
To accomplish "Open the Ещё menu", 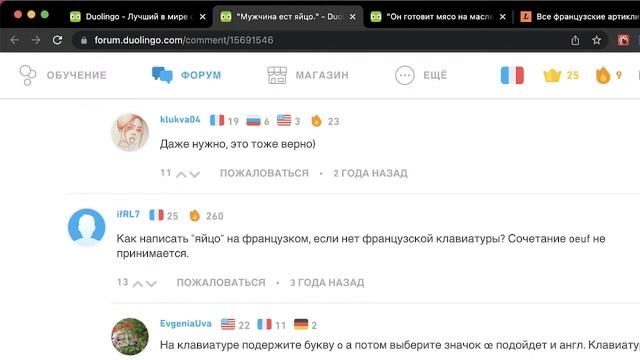I will point(421,75).
